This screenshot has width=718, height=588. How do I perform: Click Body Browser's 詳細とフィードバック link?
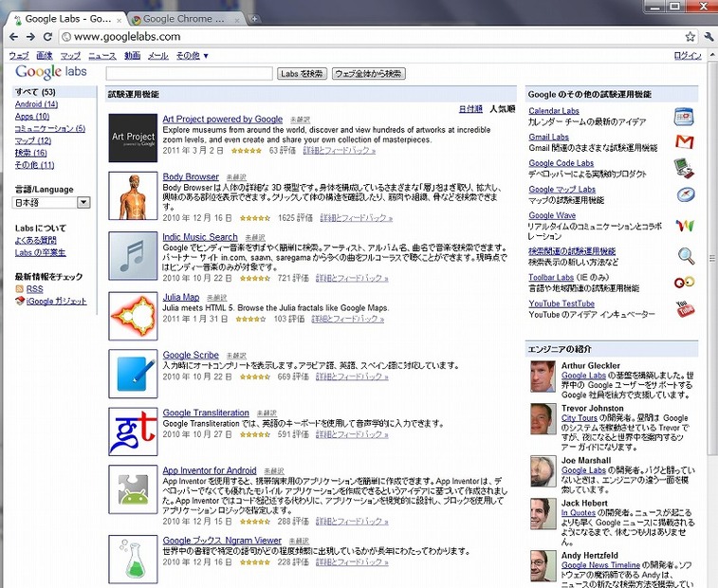(357, 218)
